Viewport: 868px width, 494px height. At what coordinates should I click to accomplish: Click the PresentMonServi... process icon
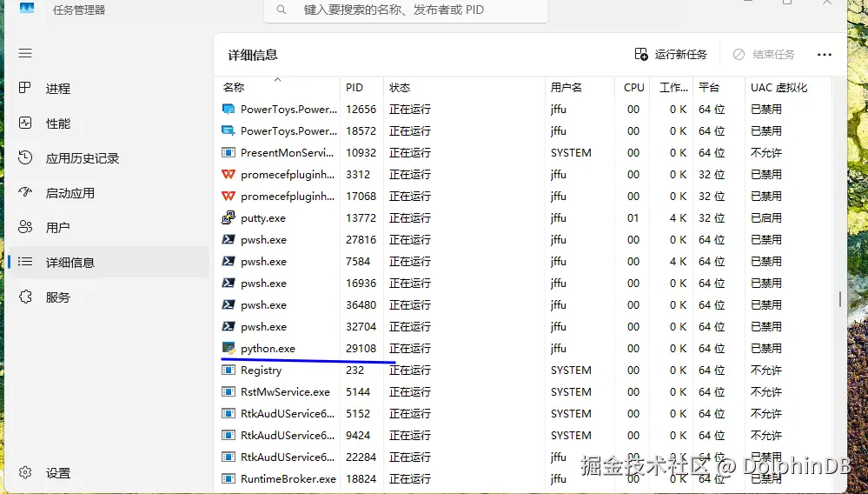pyautogui.click(x=228, y=152)
